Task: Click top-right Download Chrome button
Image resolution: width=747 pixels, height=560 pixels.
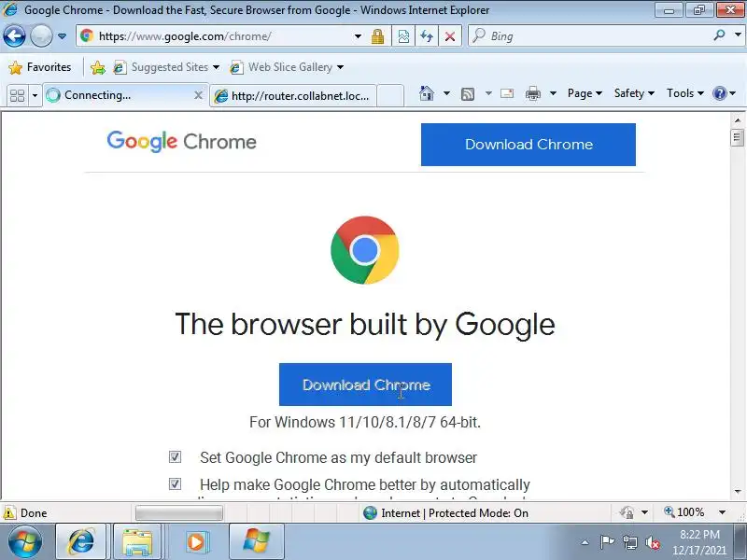Action: pyautogui.click(x=529, y=145)
